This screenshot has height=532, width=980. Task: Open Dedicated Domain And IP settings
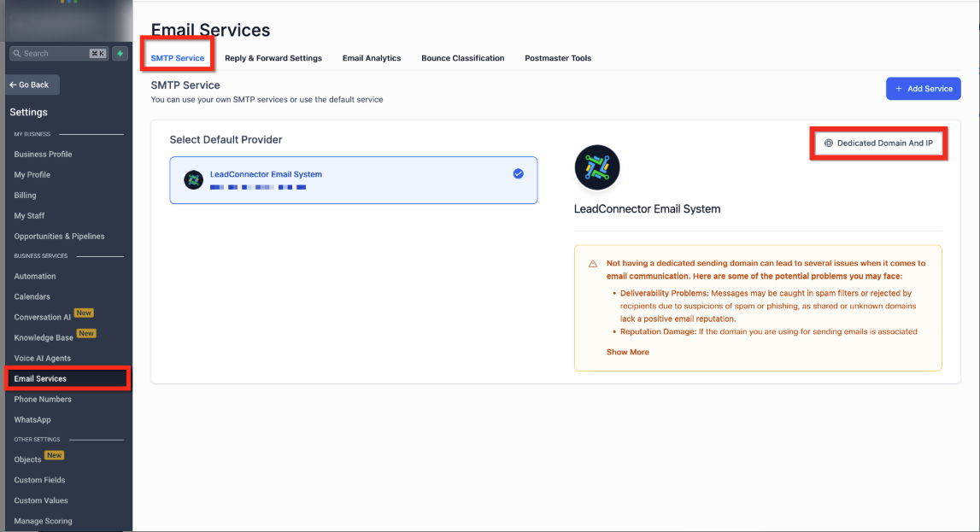coord(878,143)
